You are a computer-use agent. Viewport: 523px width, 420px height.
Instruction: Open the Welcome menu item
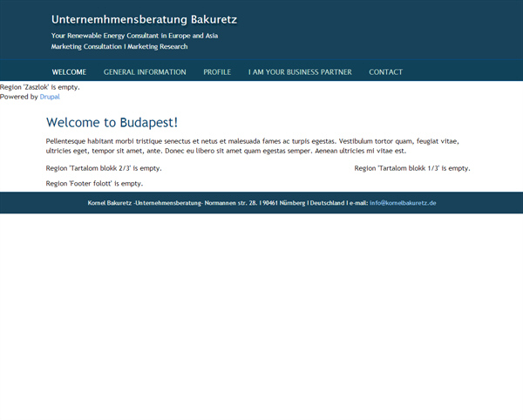click(x=69, y=72)
